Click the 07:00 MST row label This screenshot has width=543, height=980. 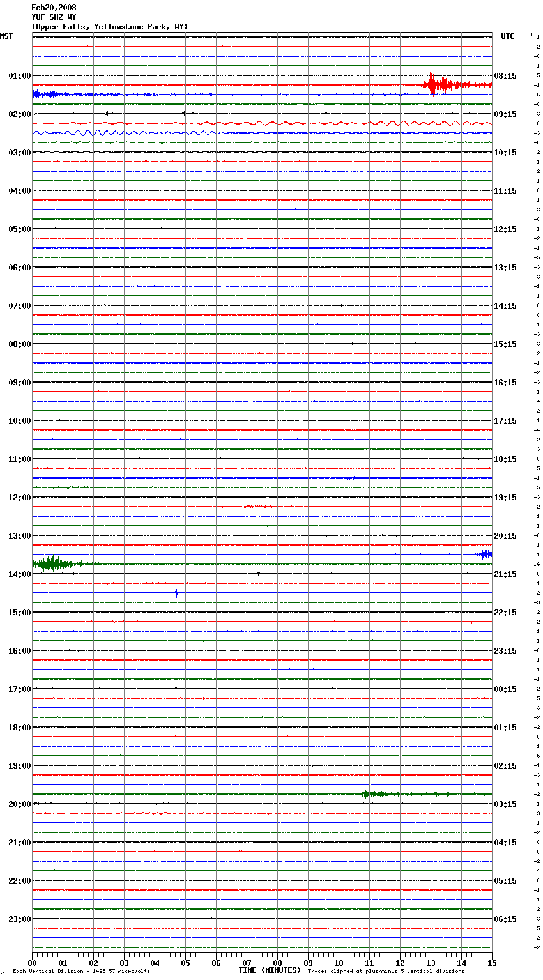(20, 306)
